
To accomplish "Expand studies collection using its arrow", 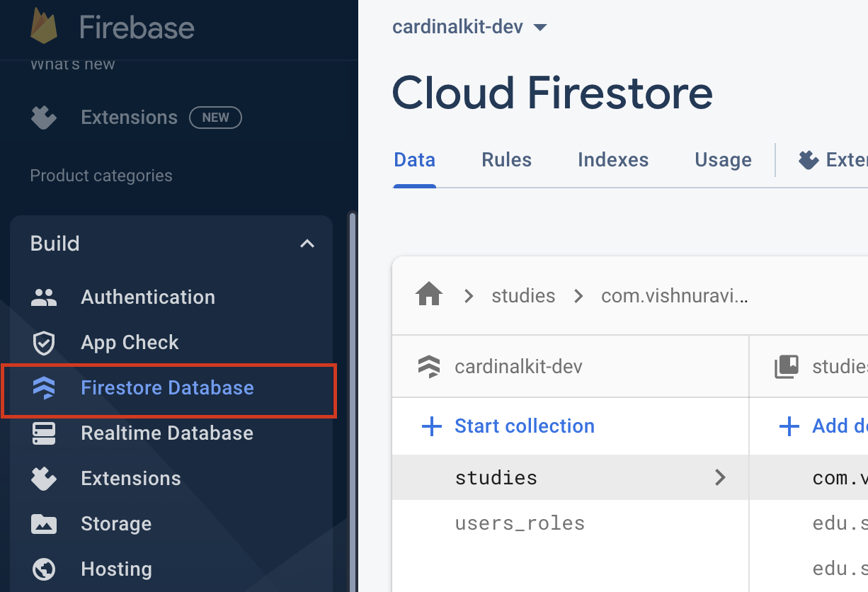I will [720, 478].
